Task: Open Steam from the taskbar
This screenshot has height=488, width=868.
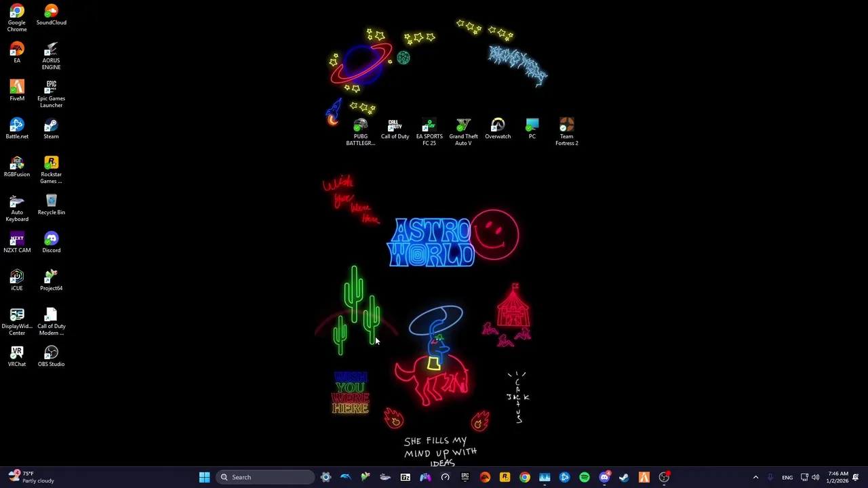Action: click(624, 477)
